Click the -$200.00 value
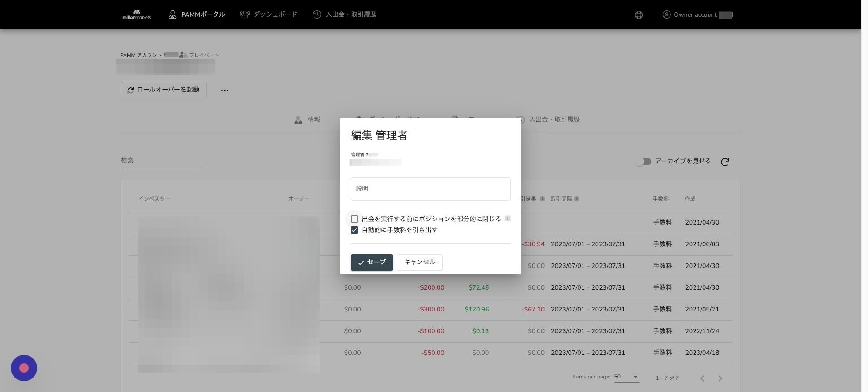The height and width of the screenshot is (392, 868). click(431, 287)
